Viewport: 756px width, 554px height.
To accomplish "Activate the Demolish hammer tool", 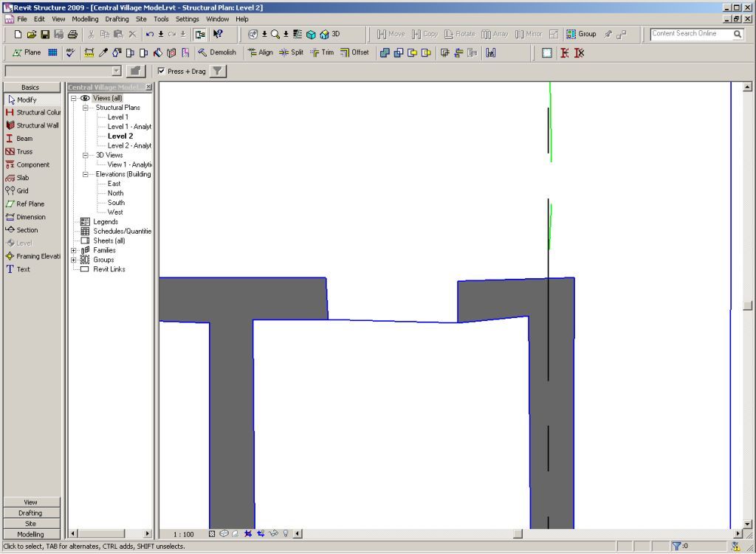I will pos(217,52).
